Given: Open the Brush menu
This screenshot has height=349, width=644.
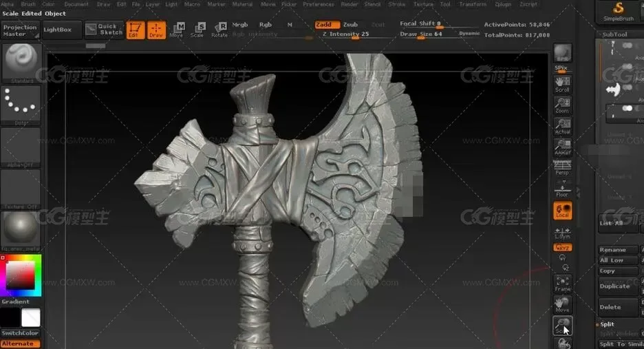Looking at the screenshot, I should click(28, 4).
